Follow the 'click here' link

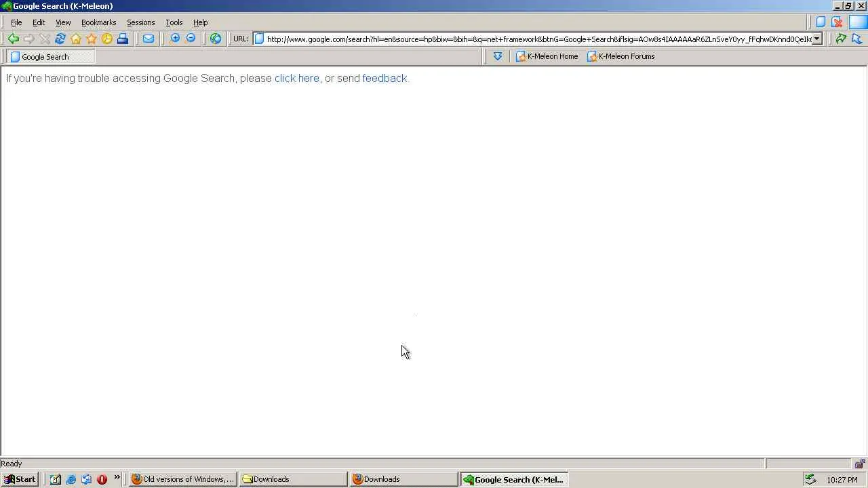pos(296,78)
